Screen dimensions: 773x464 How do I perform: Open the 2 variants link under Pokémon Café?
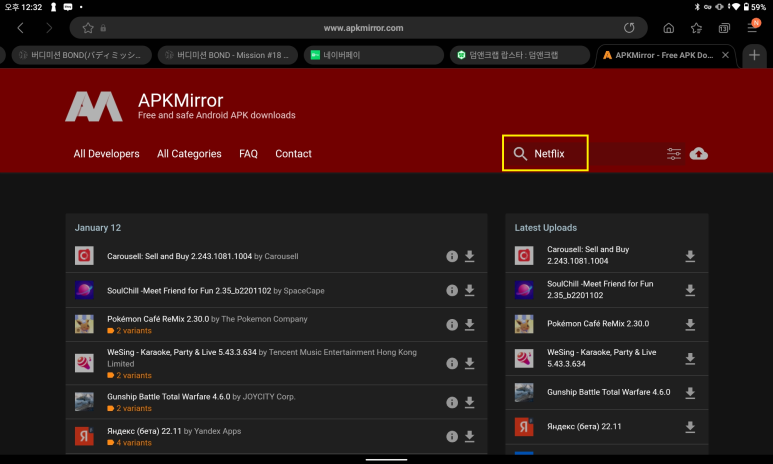(129, 331)
